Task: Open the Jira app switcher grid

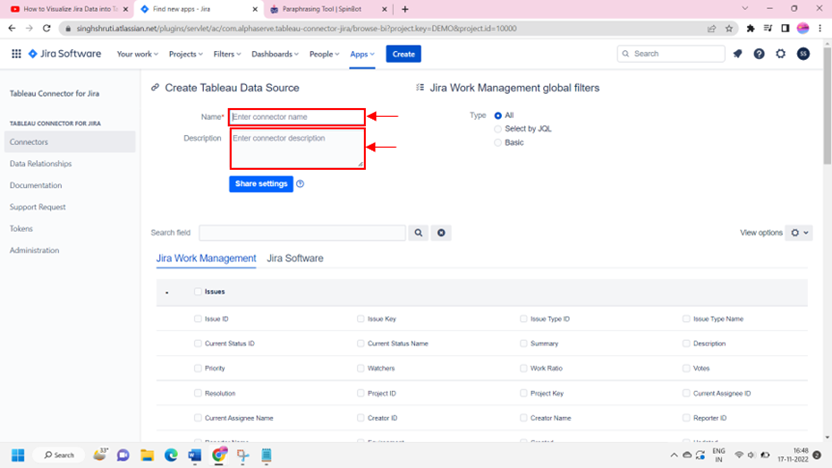Action: coord(16,54)
